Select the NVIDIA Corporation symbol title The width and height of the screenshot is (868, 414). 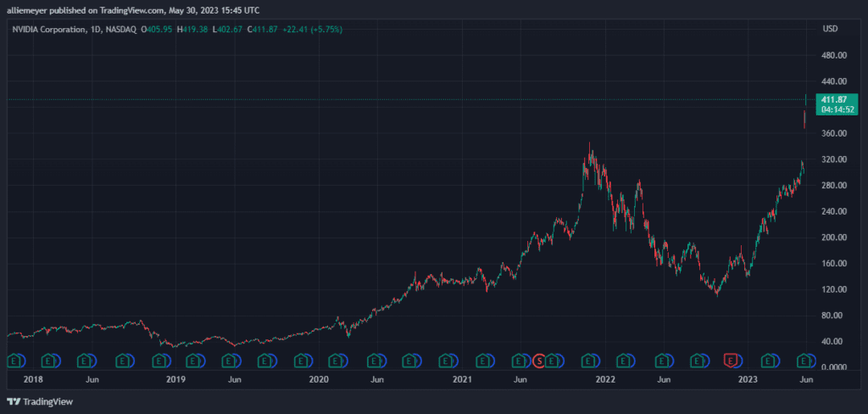(47, 30)
